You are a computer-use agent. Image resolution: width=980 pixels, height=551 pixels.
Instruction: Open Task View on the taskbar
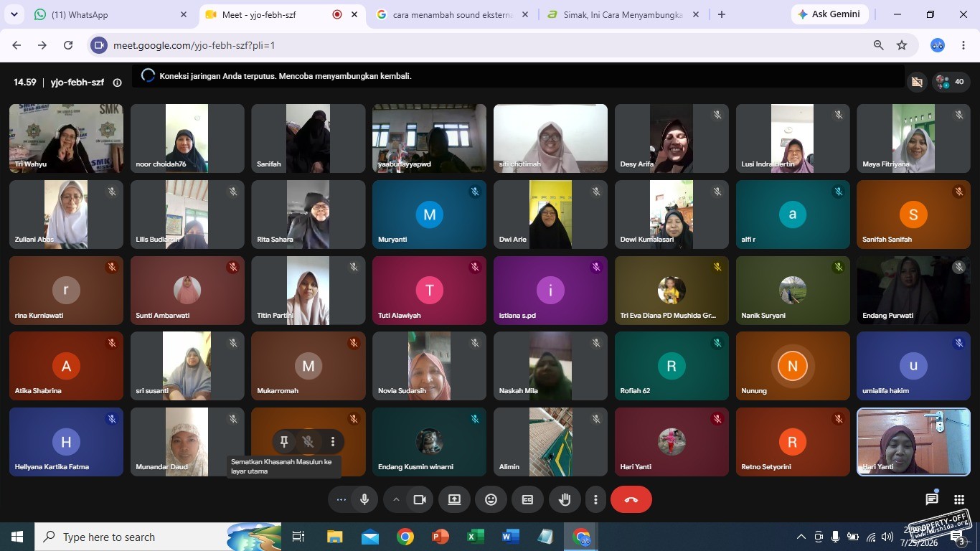click(x=298, y=537)
